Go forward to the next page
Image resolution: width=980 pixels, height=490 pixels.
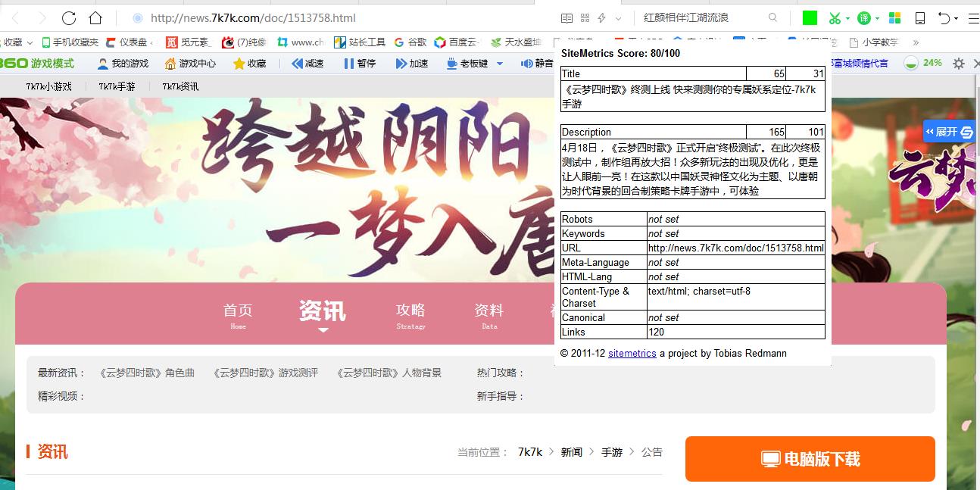point(42,17)
